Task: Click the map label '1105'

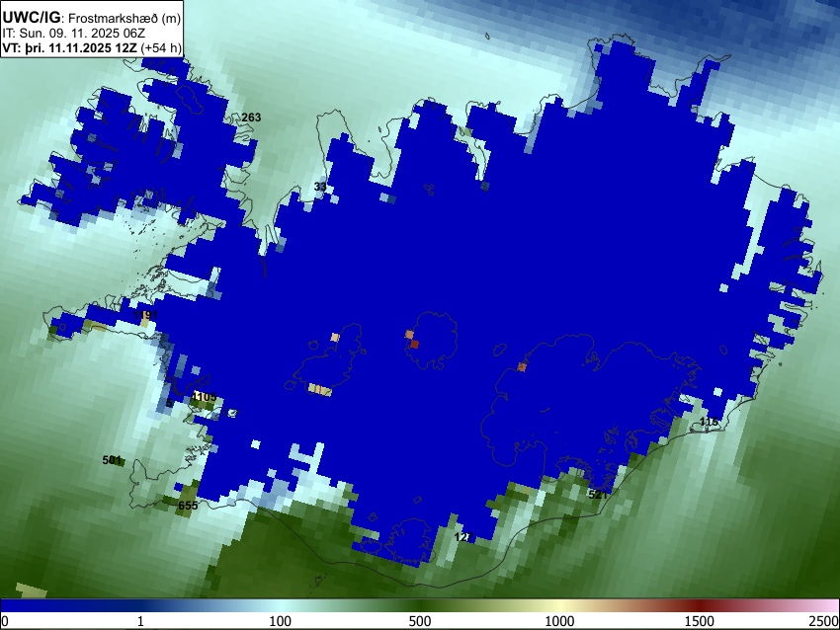Action: click(x=205, y=397)
